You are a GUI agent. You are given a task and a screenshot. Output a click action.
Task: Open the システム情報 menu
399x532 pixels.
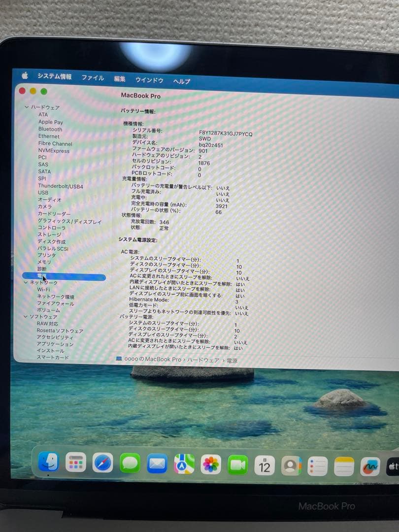(54, 76)
